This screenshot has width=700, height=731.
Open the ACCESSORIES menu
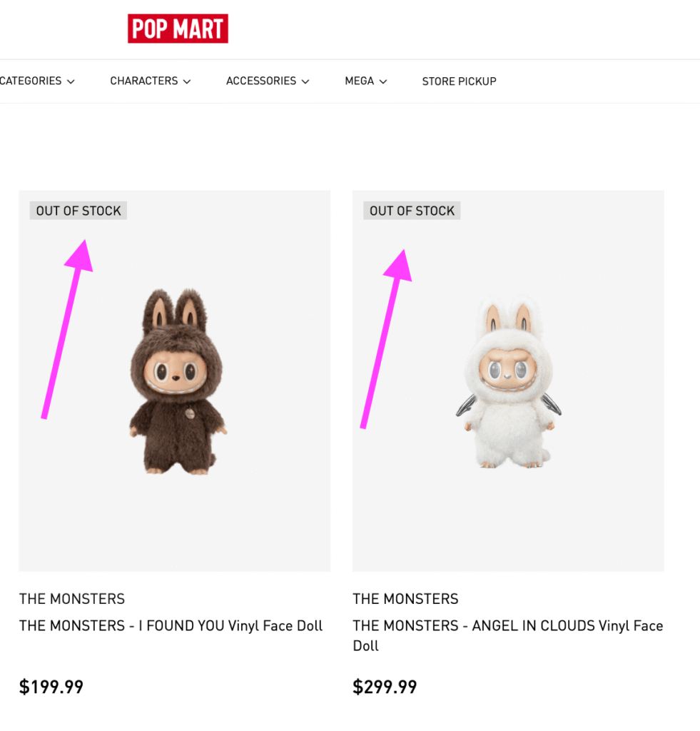coord(261,81)
